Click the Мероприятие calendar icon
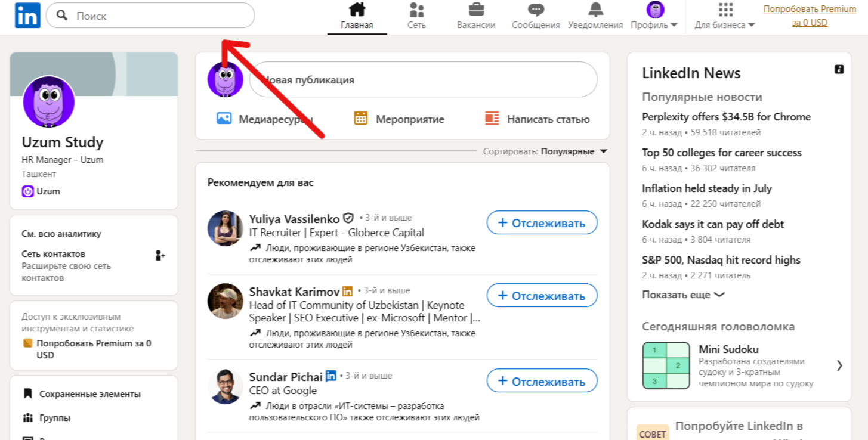The width and height of the screenshot is (868, 440). tap(360, 118)
